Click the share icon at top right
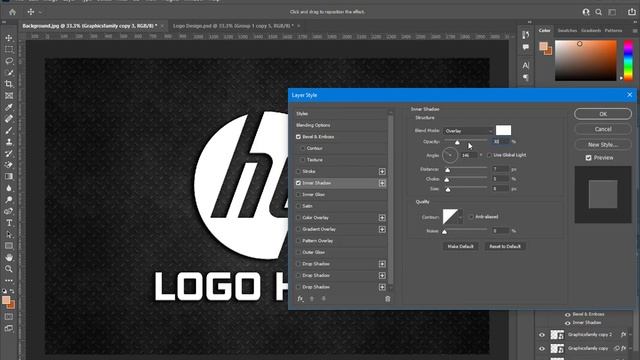Screen dimensions: 640x360 point(631,12)
